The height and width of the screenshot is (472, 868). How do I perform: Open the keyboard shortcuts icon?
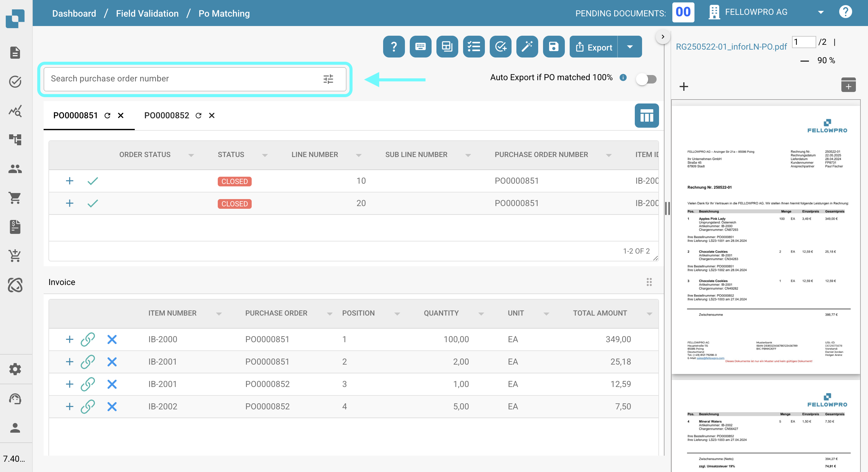420,47
